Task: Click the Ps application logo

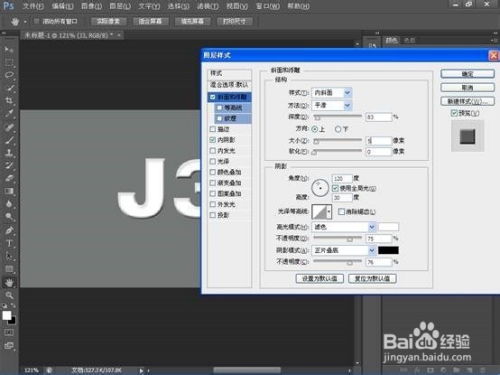Action: pos(8,6)
